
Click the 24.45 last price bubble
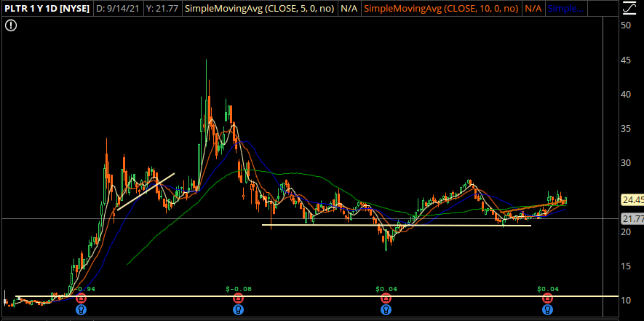633,201
